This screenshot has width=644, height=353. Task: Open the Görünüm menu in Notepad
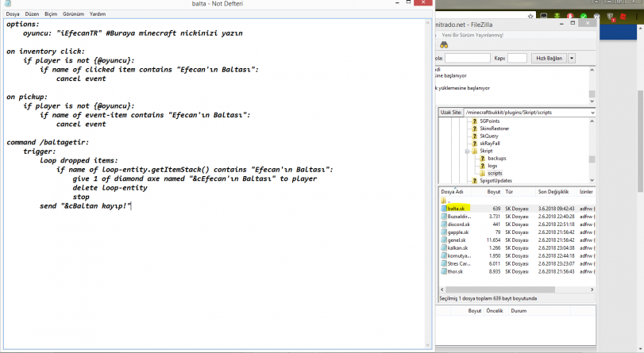click(73, 14)
